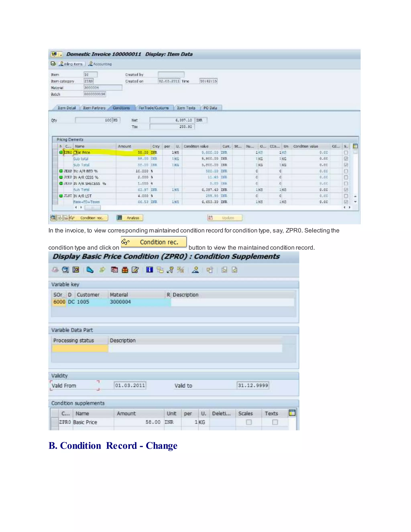
Task: Click the Sales Org cell 6000
Action: tap(59, 302)
